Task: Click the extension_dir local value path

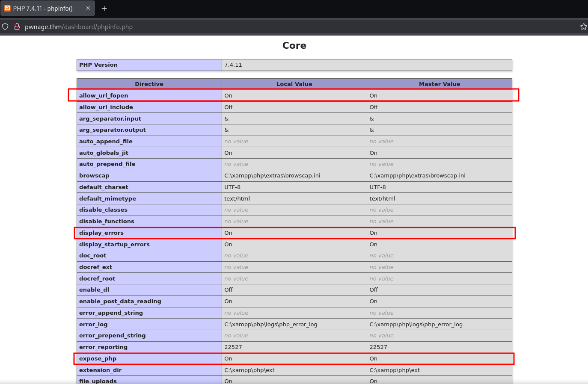Action: (249, 370)
